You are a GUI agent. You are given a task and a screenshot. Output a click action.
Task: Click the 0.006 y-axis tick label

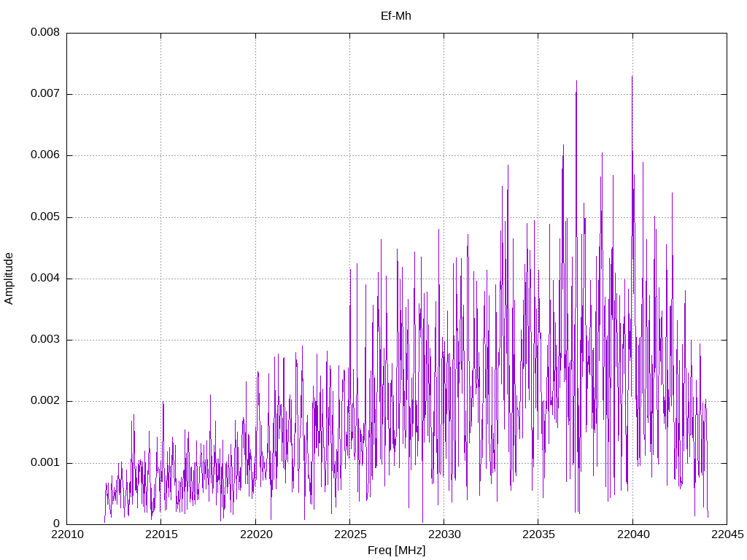coord(44,155)
